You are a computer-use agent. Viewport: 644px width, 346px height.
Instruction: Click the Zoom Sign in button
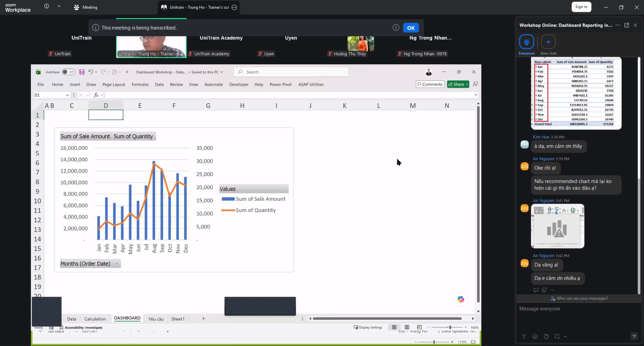point(581,7)
